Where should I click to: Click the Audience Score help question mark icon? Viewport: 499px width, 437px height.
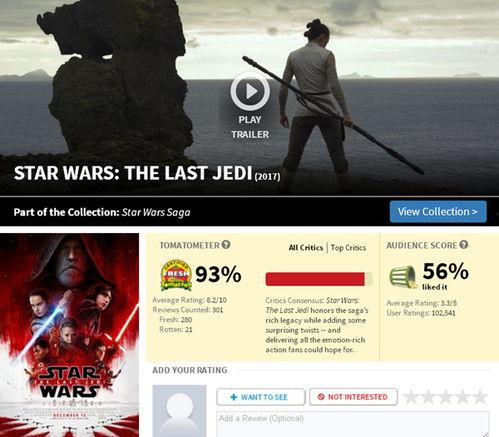[464, 245]
